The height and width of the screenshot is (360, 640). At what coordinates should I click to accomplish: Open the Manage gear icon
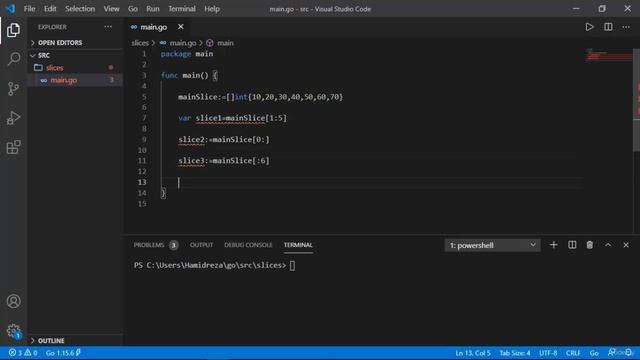(x=13, y=331)
